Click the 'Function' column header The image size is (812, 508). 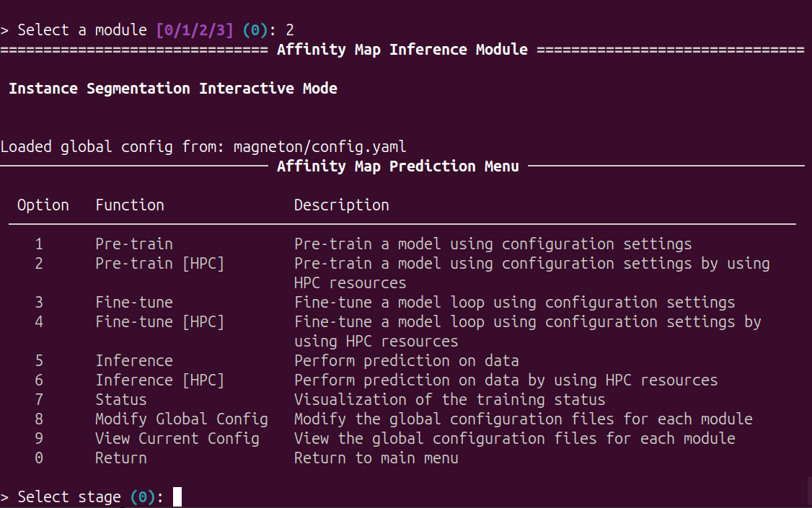(x=130, y=205)
